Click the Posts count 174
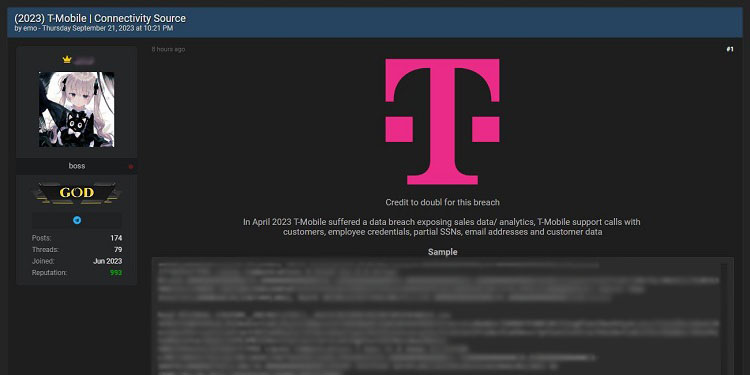Screen dimensions: 750x375 pyautogui.click(x=116, y=238)
